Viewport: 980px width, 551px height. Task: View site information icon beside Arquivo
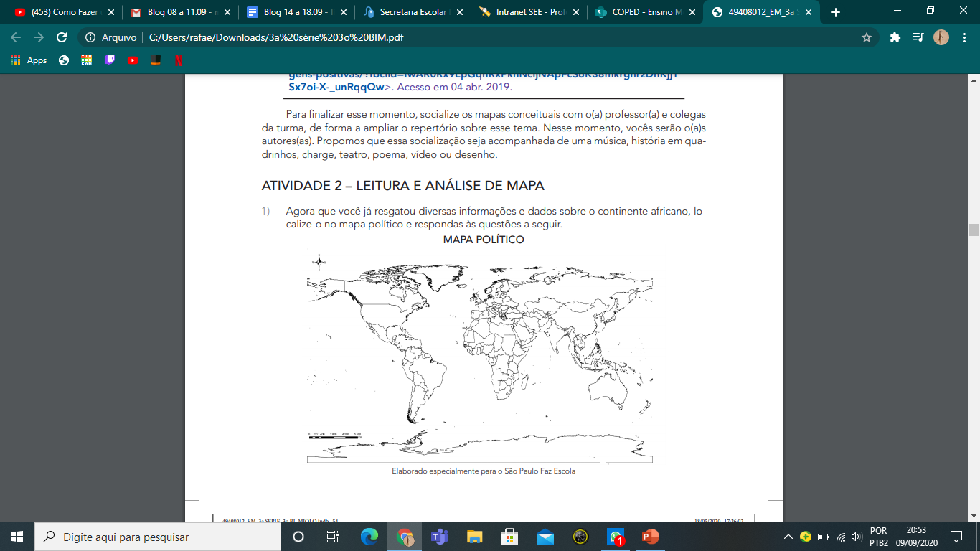click(x=90, y=37)
